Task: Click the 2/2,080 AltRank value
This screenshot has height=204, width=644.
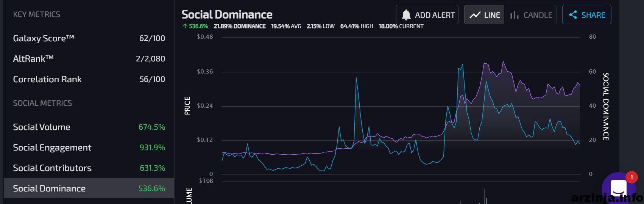Action: click(150, 58)
